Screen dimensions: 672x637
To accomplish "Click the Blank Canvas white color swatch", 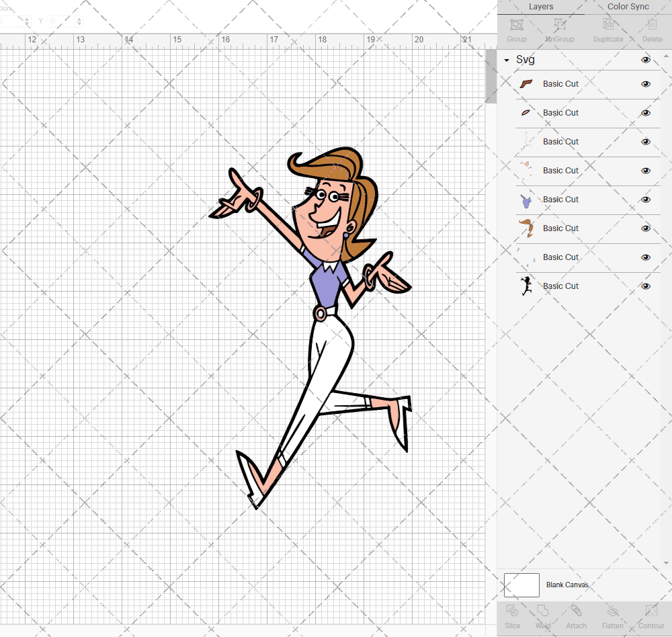I will 521,585.
